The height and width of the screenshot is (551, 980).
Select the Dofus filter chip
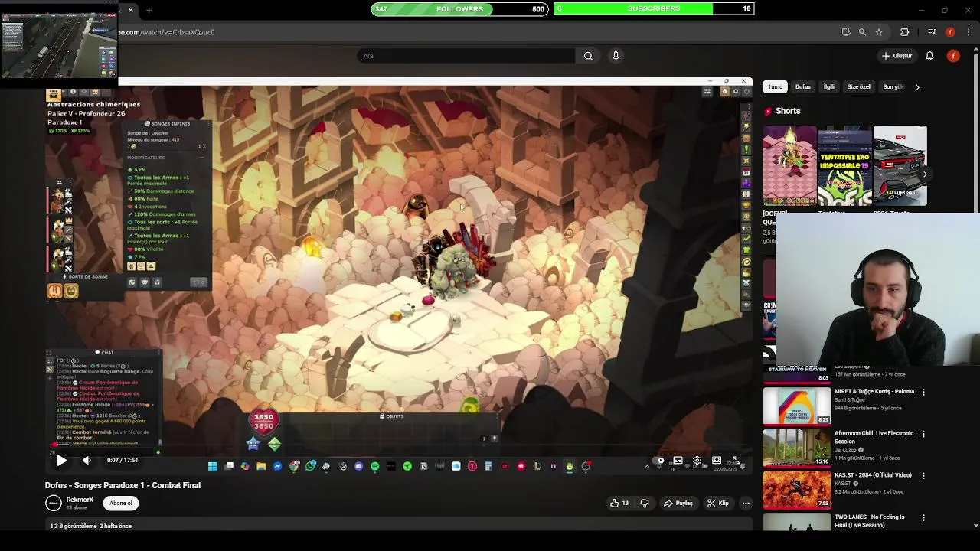pyautogui.click(x=802, y=86)
